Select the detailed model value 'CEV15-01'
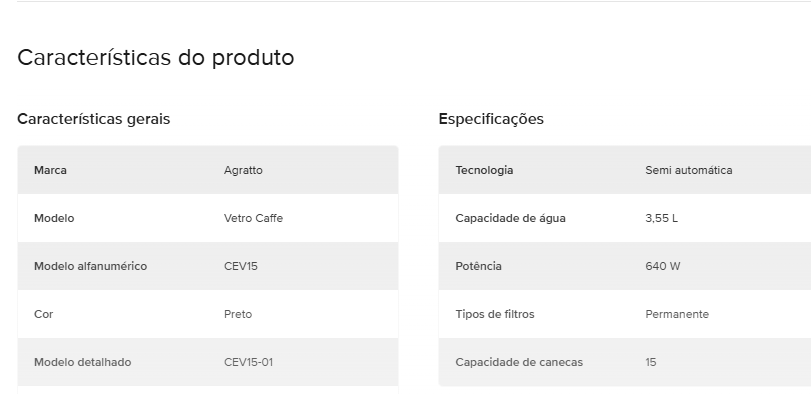 (248, 362)
